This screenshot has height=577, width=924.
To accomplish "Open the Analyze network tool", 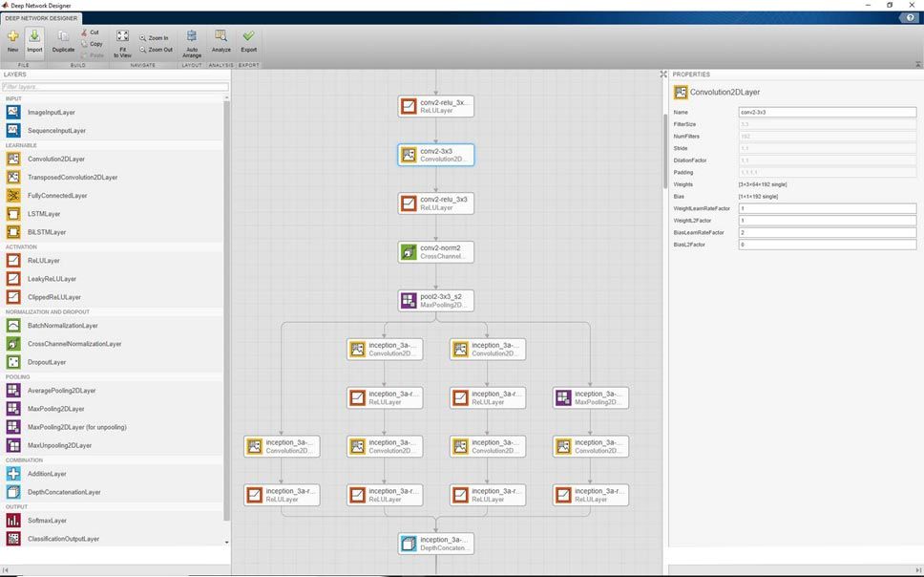I will point(220,41).
